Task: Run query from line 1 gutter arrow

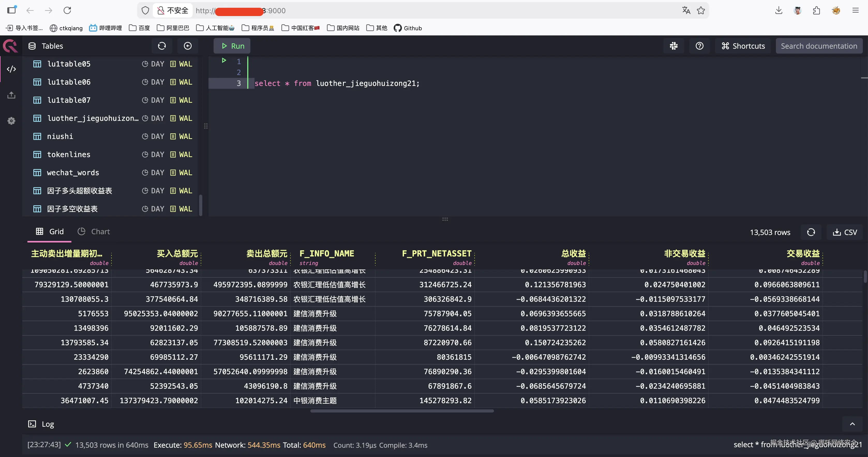Action: coord(224,61)
